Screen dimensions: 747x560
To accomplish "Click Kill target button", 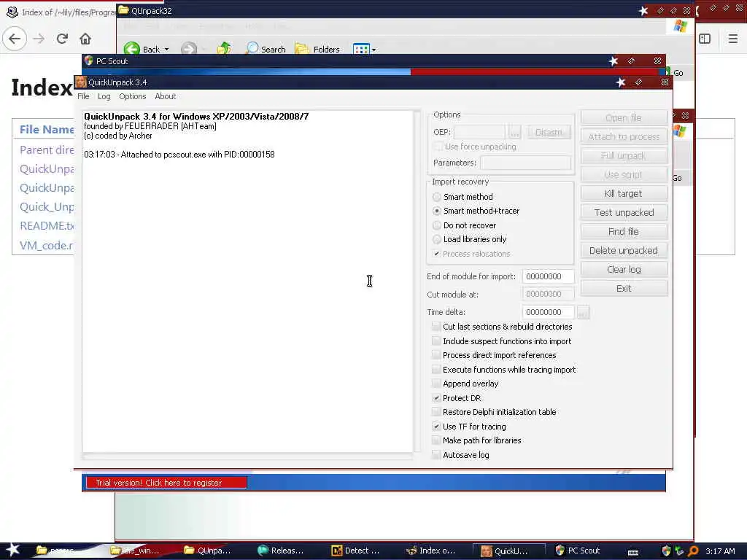I will 624,193.
